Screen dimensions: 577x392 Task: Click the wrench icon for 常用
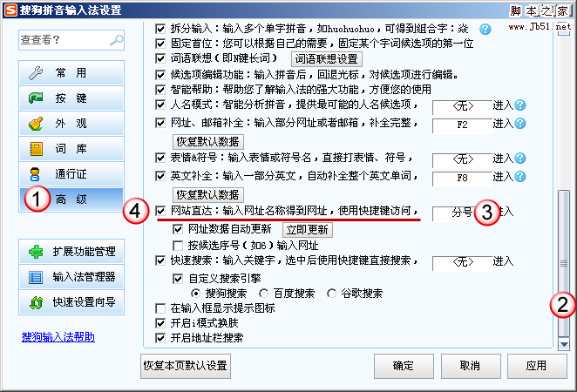click(x=36, y=73)
